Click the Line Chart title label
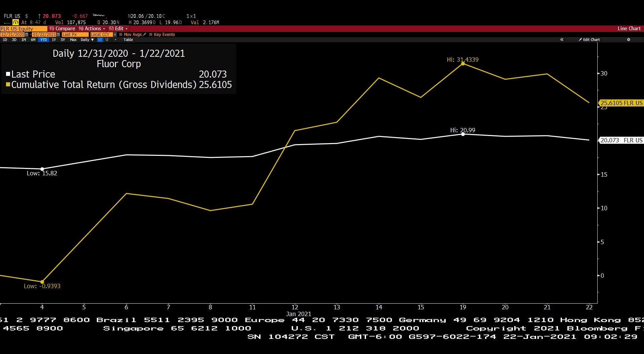 click(629, 29)
